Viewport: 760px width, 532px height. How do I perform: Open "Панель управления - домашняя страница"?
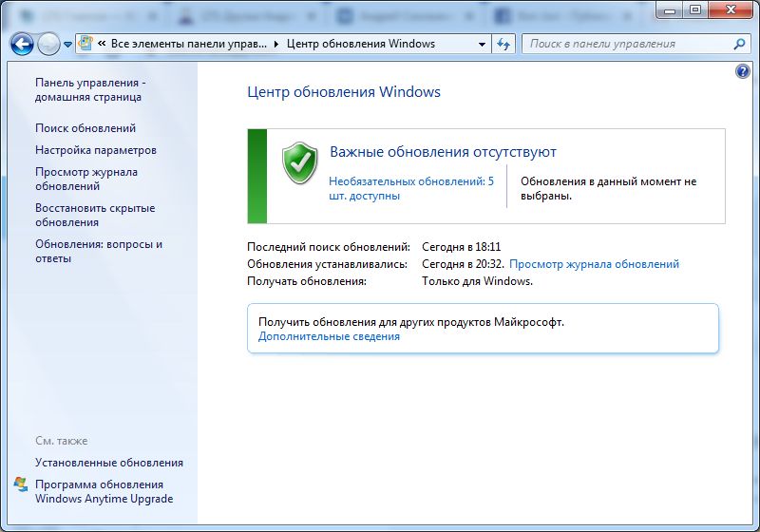pos(90,89)
